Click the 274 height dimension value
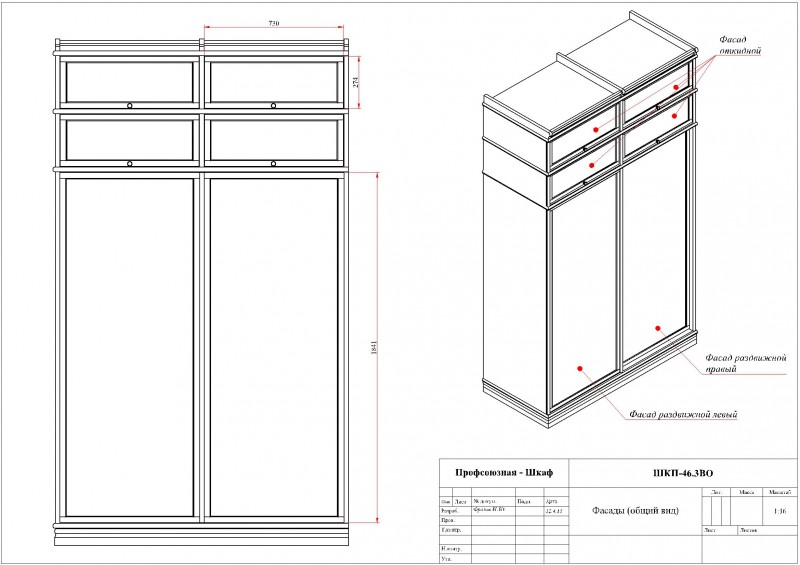This screenshot has width=800, height=565. coord(356,82)
